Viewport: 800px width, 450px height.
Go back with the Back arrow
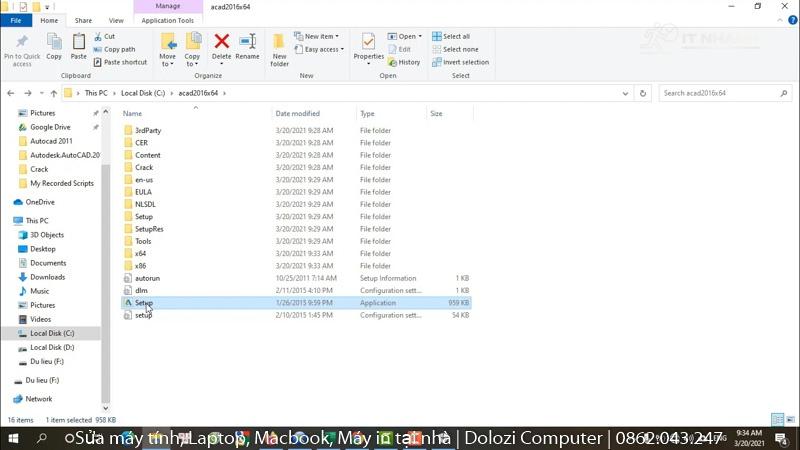pyautogui.click(x=11, y=93)
